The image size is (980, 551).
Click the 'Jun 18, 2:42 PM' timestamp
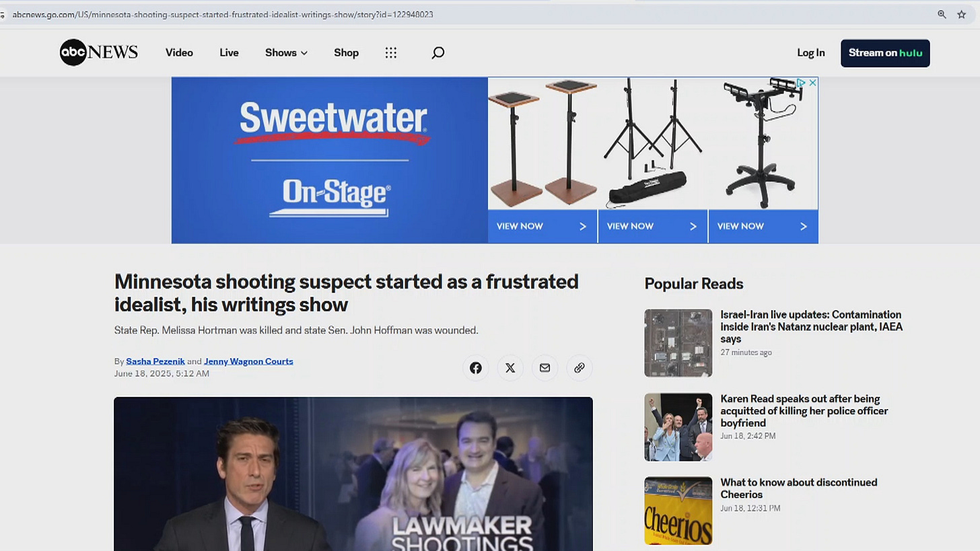point(748,436)
